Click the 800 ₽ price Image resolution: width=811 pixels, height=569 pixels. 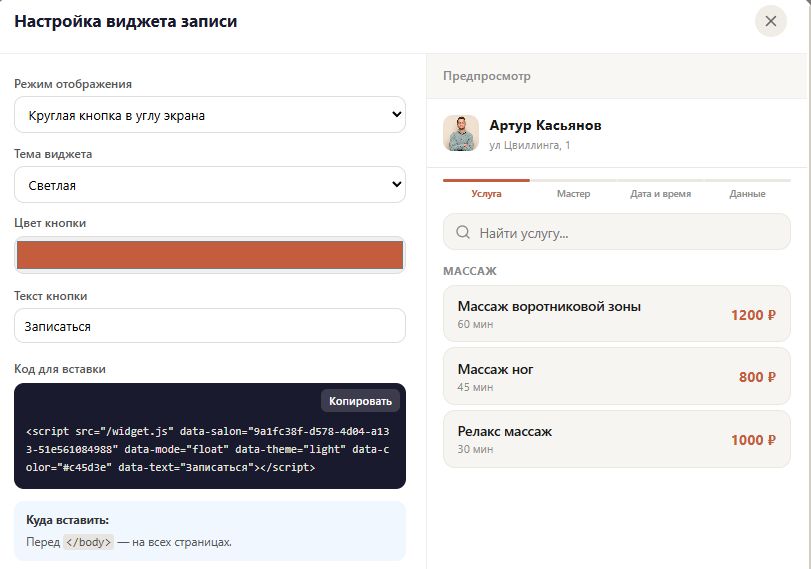click(x=757, y=377)
